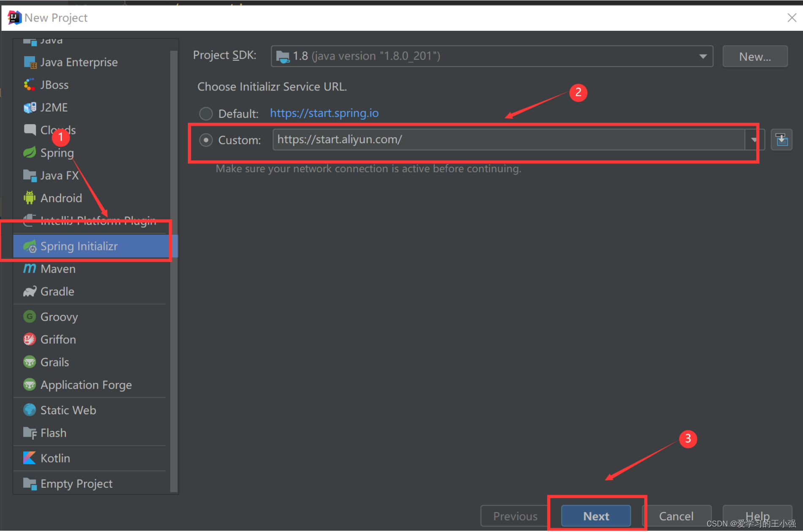Select Grails text in the list
The image size is (803, 532).
coord(55,362)
